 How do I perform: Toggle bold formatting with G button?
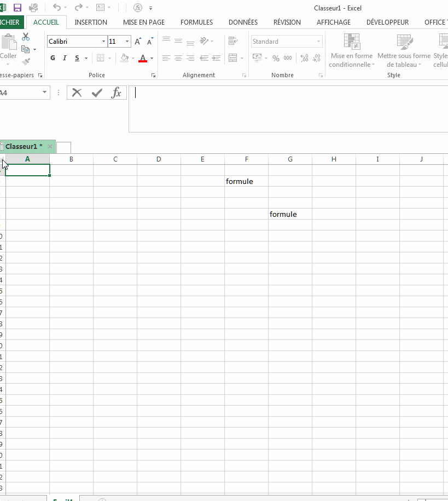click(x=53, y=58)
